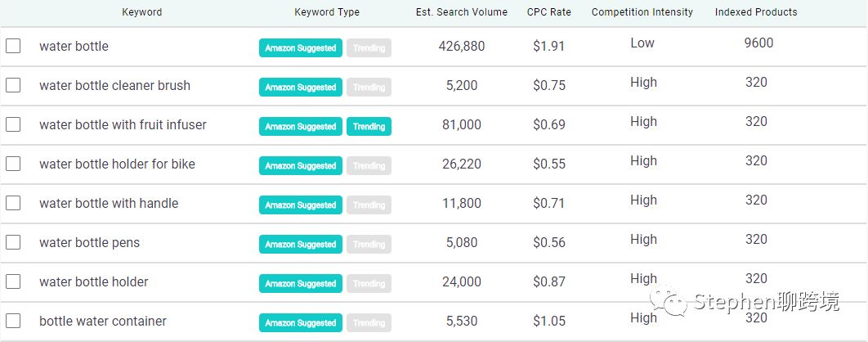Click the Keyword Type column header
Image resolution: width=868 pixels, height=342 pixels.
point(327,12)
